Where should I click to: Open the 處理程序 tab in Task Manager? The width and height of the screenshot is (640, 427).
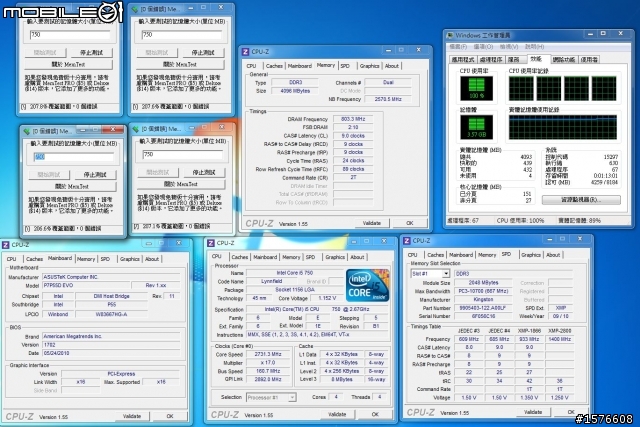coord(491,60)
